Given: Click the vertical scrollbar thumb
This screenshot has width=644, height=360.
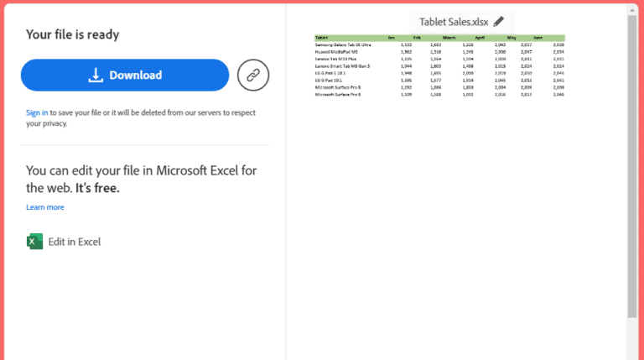Looking at the screenshot, I should click(631, 166).
